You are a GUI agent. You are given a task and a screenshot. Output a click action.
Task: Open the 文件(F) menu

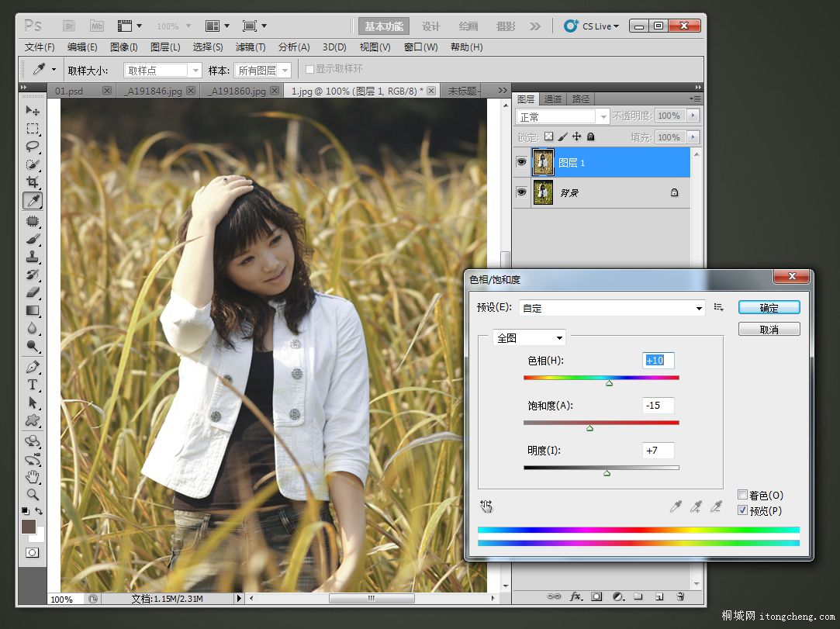tap(40, 47)
